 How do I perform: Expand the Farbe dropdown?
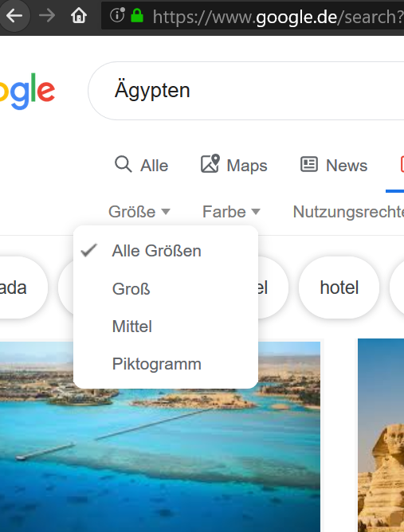[x=231, y=212]
